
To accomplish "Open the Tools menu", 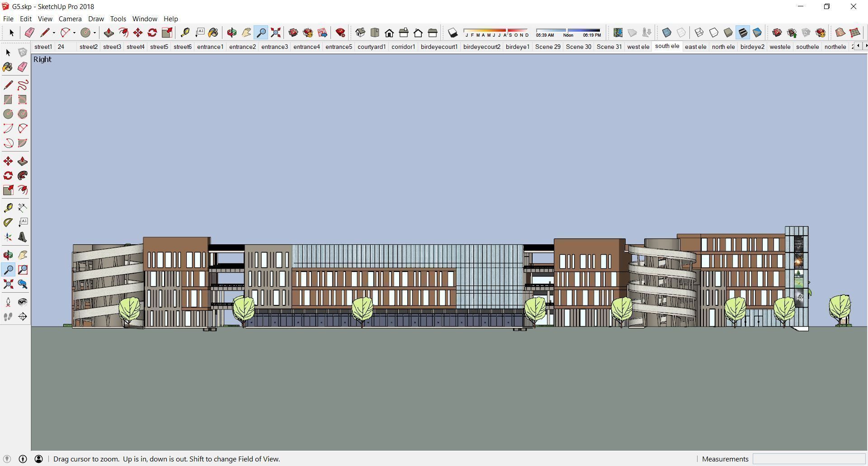I will coord(118,19).
